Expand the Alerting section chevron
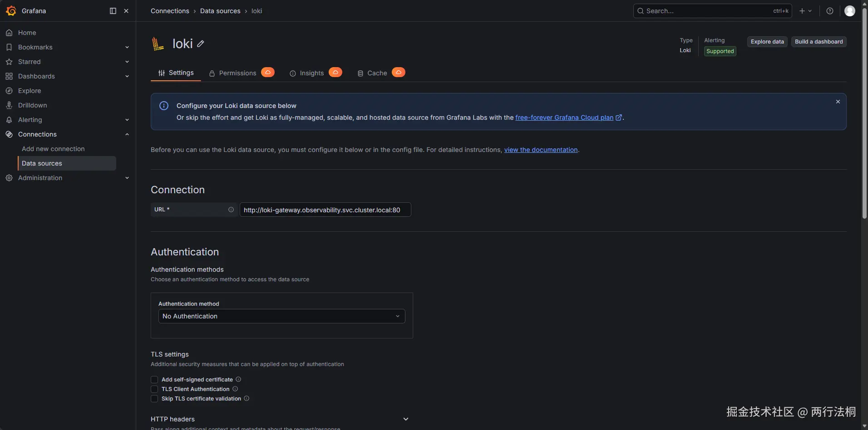The width and height of the screenshot is (868, 430). point(127,120)
